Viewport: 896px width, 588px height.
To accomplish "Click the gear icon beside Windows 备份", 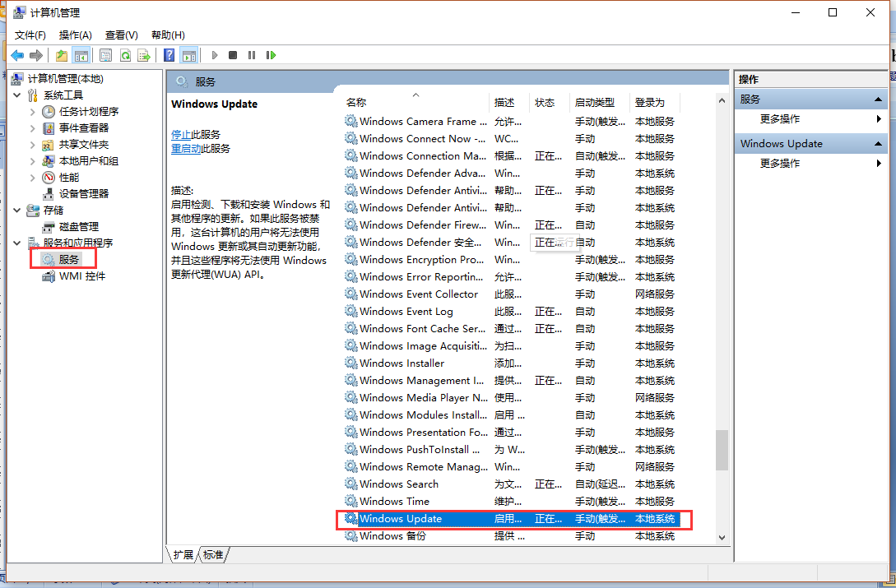I will pos(351,536).
